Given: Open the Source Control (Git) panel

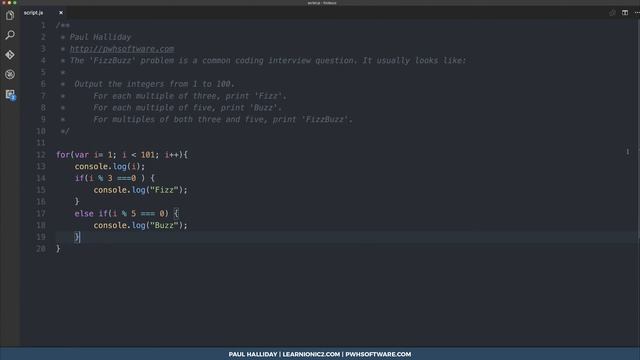Looking at the screenshot, I should tap(10, 55).
